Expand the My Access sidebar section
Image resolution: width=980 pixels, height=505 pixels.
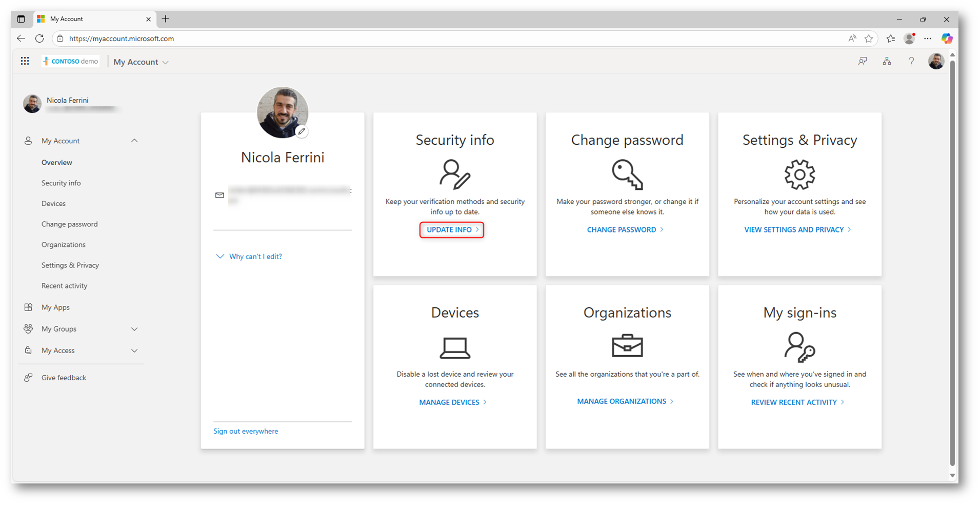pos(134,351)
